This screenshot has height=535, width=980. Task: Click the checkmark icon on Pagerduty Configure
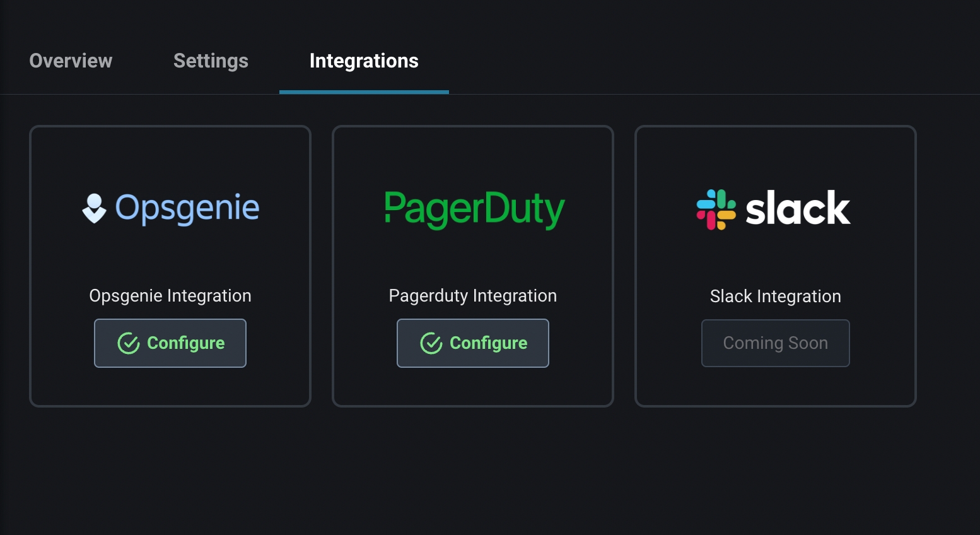(431, 343)
